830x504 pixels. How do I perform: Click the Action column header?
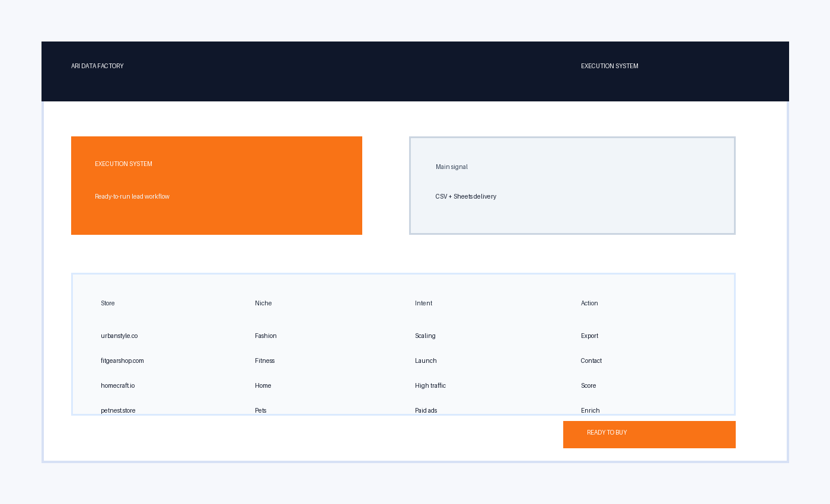coord(589,303)
